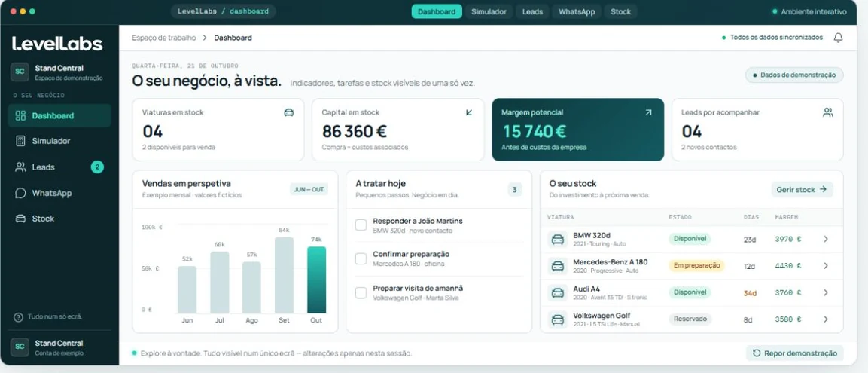Switch to the WhatsApp tab in top bar
The height and width of the screenshot is (373, 868).
576,11
